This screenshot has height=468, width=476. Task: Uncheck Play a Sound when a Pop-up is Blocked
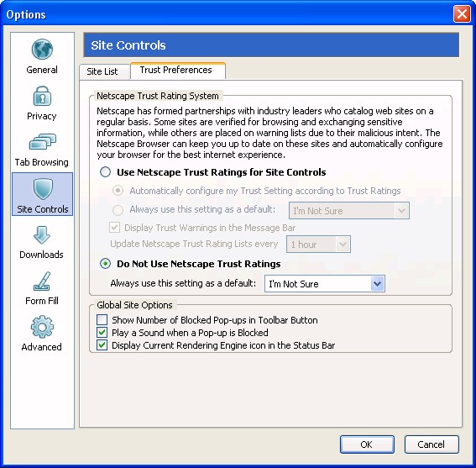[x=102, y=333]
